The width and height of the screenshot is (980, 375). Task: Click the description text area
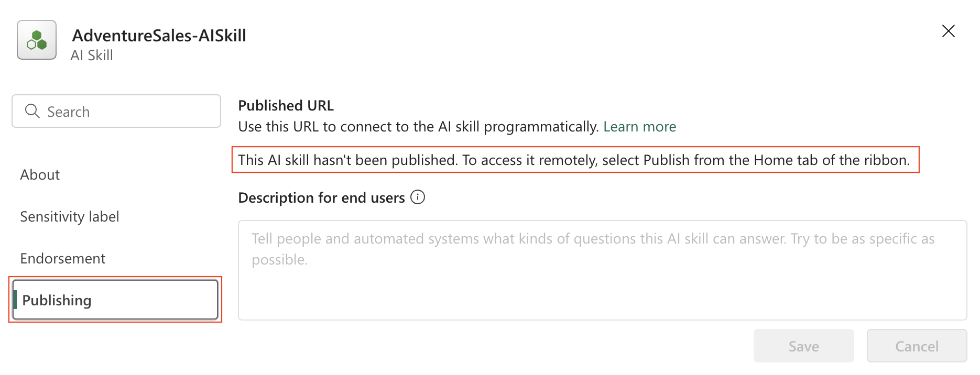(603, 270)
